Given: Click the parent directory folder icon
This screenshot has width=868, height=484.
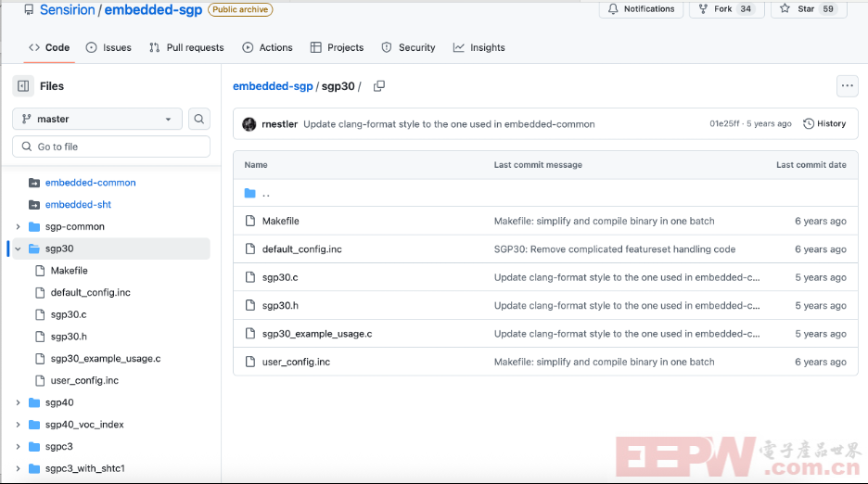Looking at the screenshot, I should pyautogui.click(x=250, y=193).
